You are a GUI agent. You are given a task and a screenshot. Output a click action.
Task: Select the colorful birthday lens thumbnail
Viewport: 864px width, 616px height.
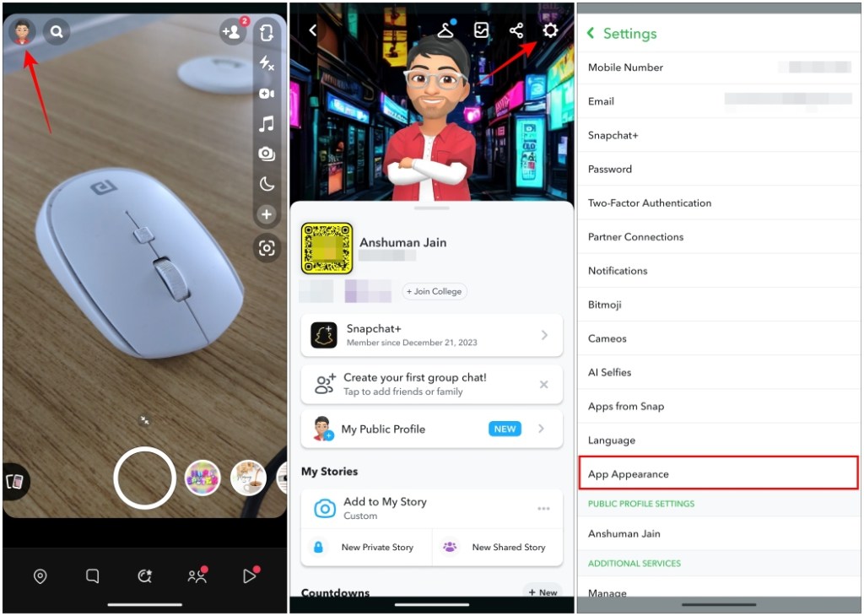click(x=202, y=478)
